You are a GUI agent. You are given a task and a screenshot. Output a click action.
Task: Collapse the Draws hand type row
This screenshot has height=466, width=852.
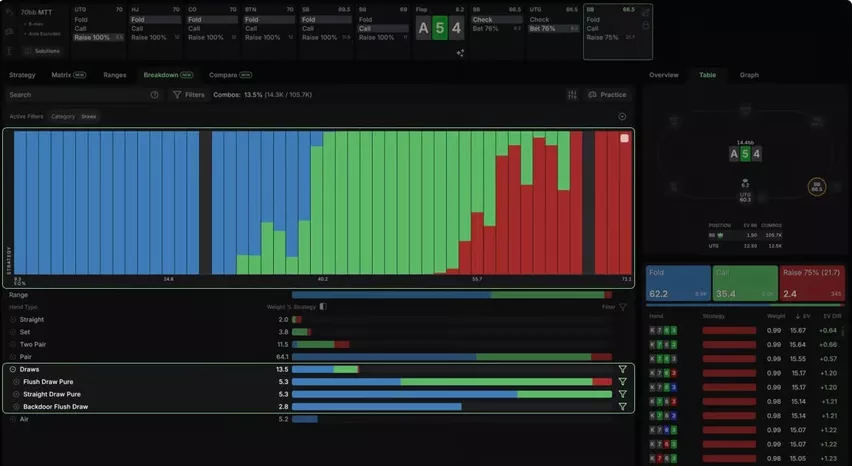click(x=12, y=369)
